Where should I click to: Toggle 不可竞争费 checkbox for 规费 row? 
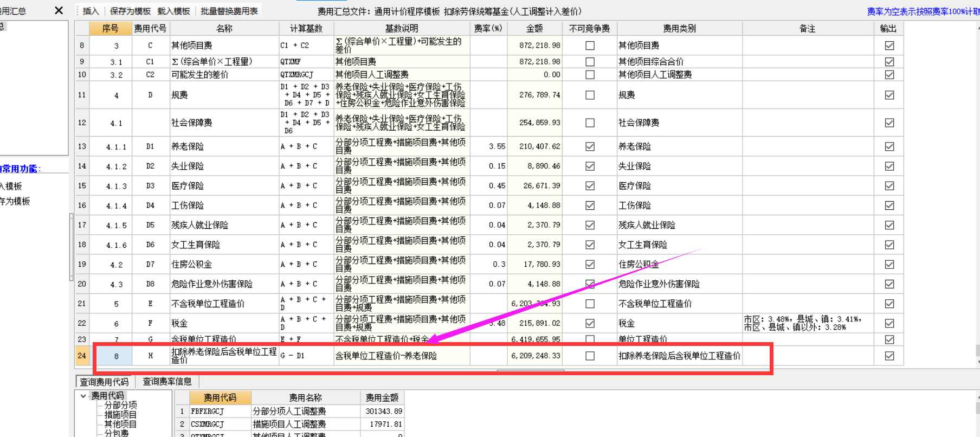(590, 95)
